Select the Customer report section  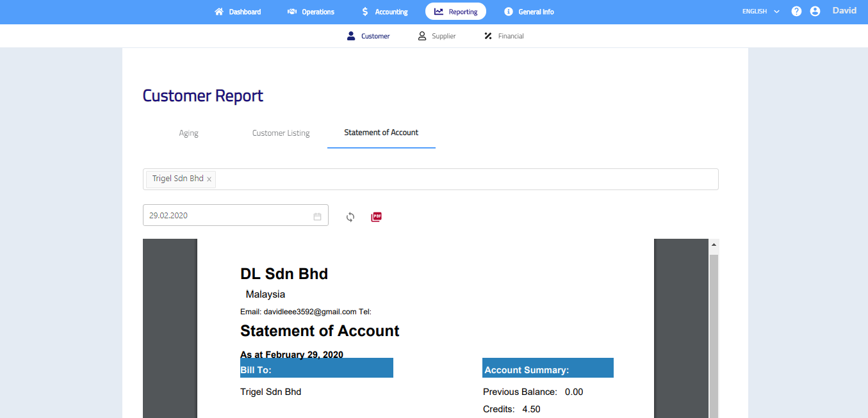coord(368,36)
